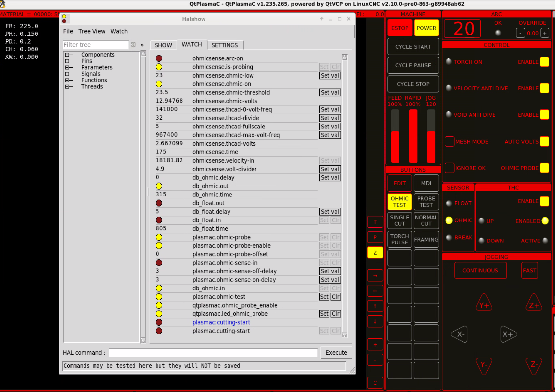The image size is (555, 392).
Task: Click the Ohmic Test button
Action: [x=400, y=202]
